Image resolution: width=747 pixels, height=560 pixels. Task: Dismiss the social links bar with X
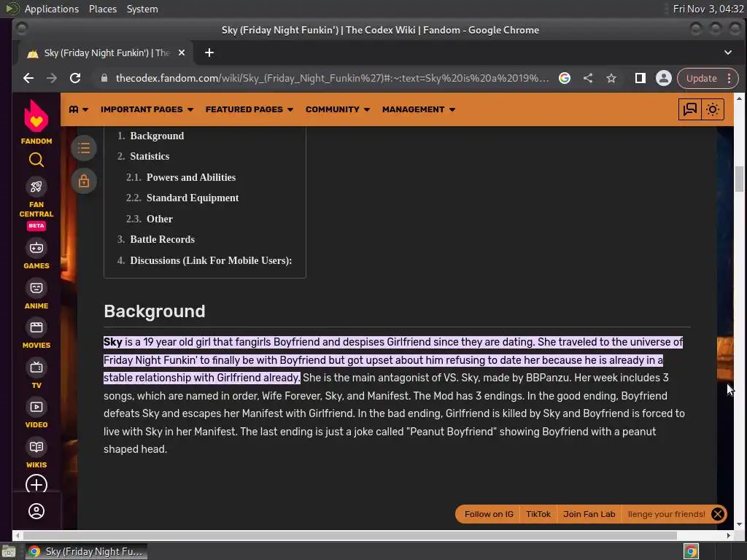[718, 514]
